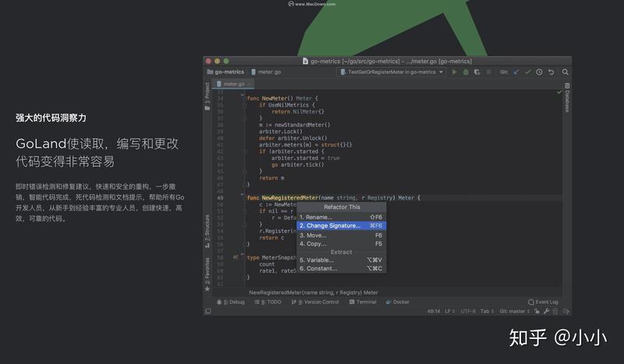Open the TODO tool window
The image size is (624, 364).
268,302
